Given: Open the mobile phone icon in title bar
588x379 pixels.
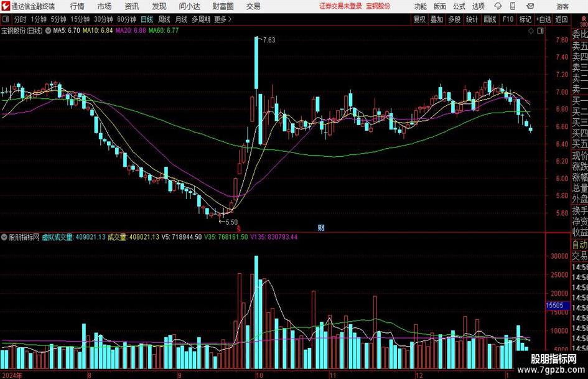Looking at the screenshot, I should [x=513, y=6].
